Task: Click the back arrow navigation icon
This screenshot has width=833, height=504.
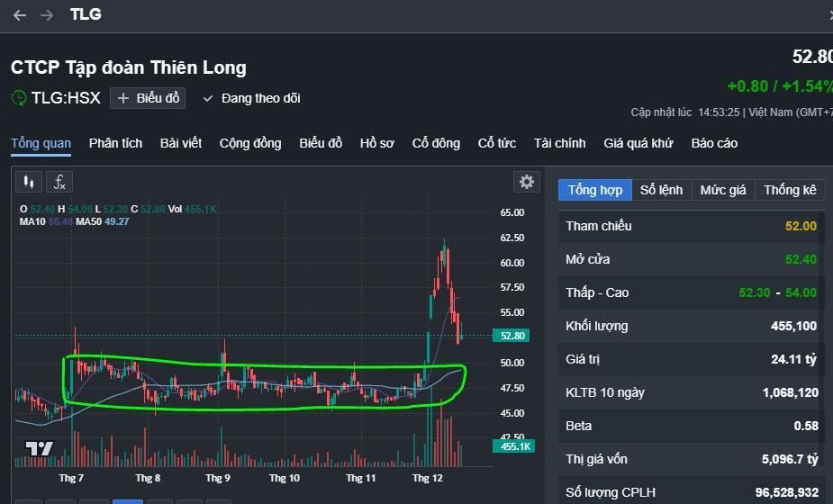Action: pyautogui.click(x=20, y=15)
